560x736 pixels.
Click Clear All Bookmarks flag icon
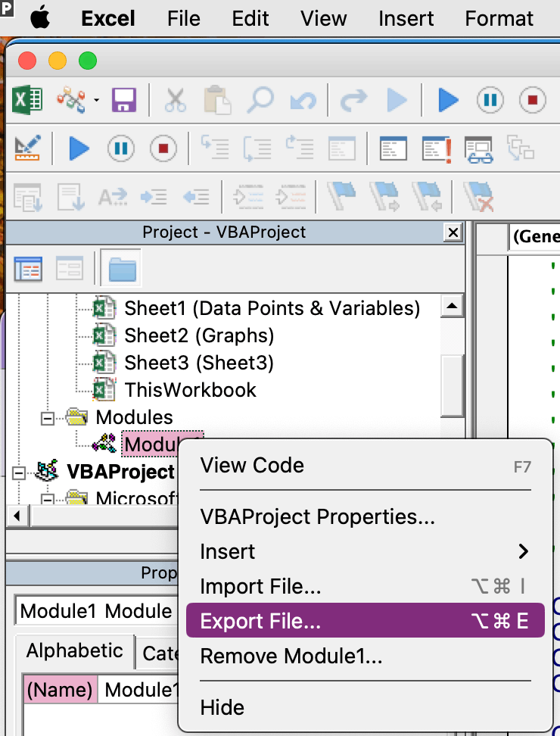(x=478, y=197)
